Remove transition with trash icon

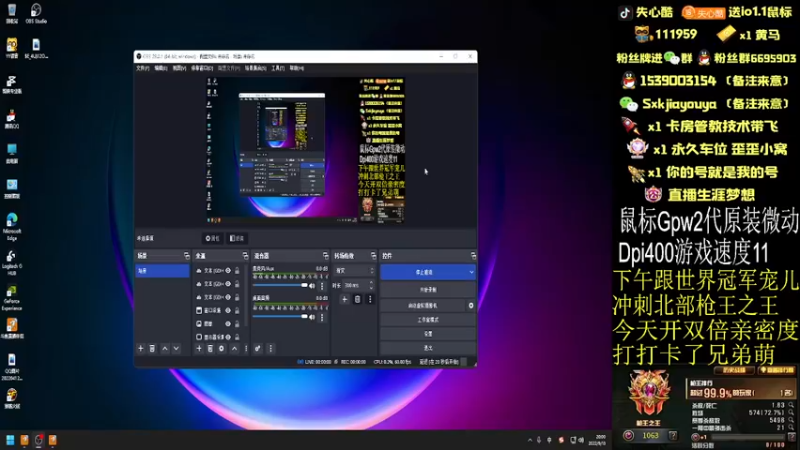coord(357,299)
